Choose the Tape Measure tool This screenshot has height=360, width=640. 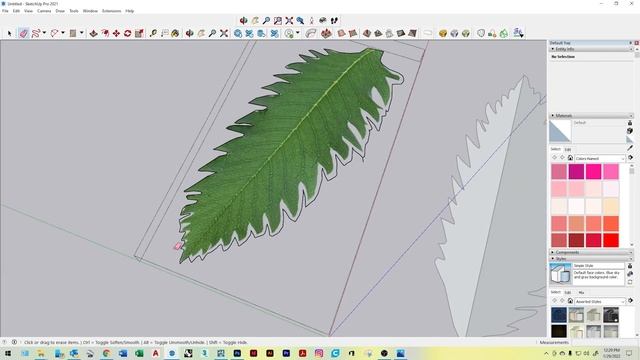(153, 33)
